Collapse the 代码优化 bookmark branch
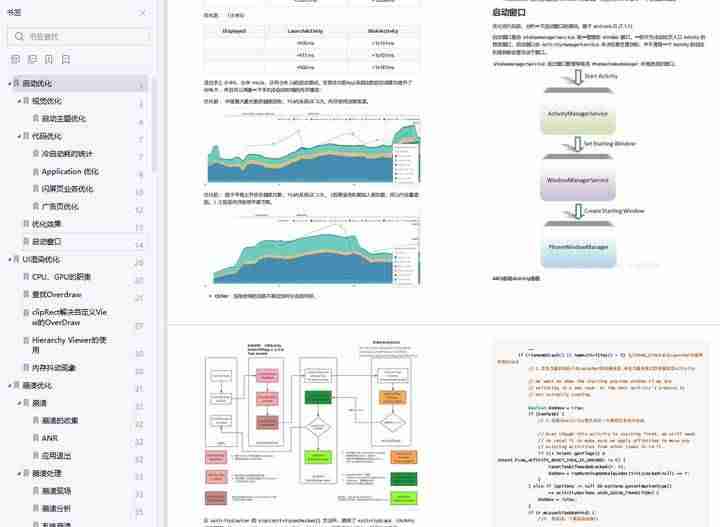 point(19,136)
